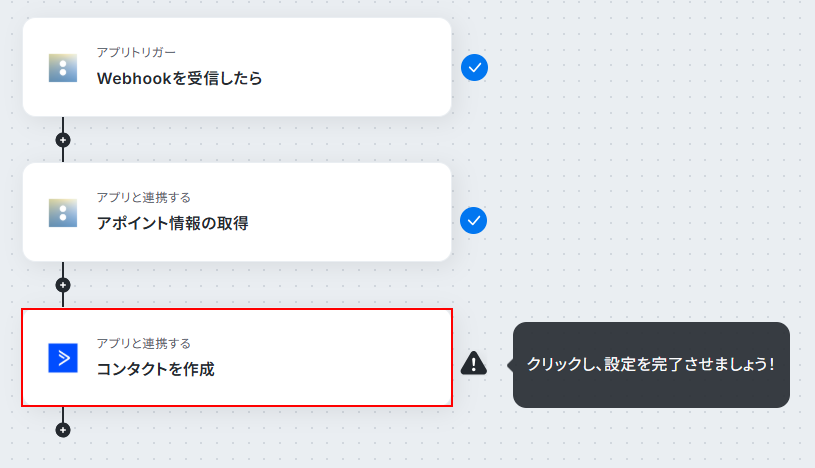Click the アポイント情報の取得 title text
This screenshot has height=468, width=815.
173,224
